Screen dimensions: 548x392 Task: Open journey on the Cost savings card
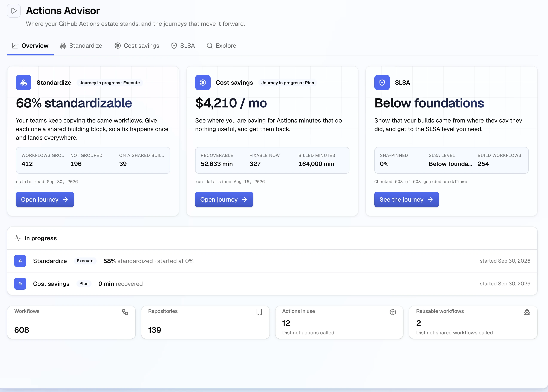click(x=224, y=199)
